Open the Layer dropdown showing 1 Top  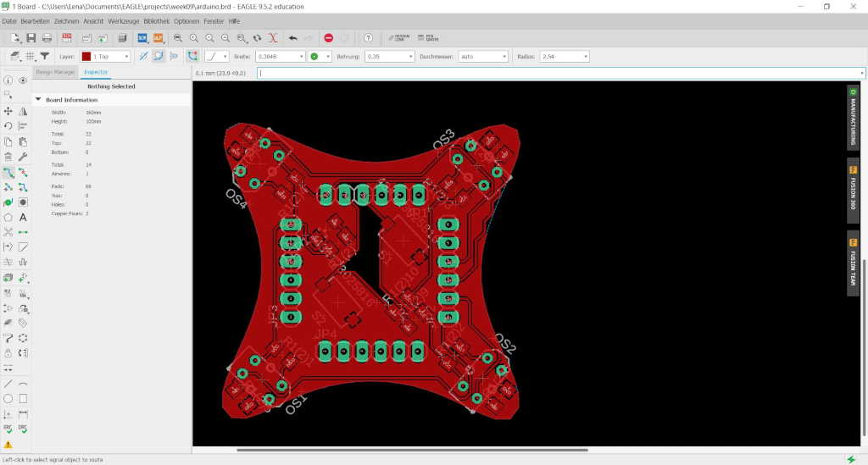[105, 57]
